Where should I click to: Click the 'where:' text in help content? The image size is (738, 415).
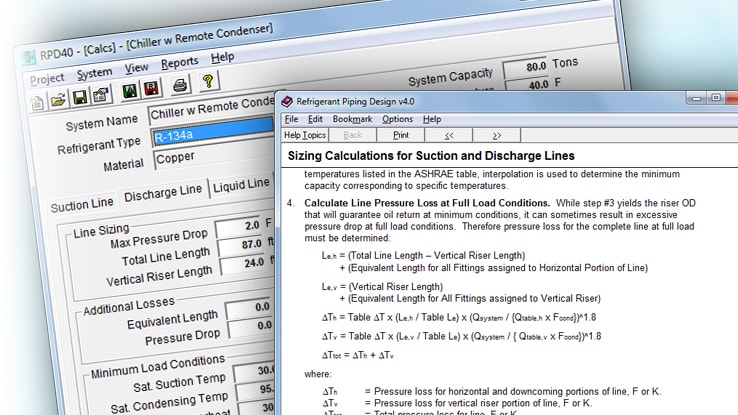click(318, 374)
